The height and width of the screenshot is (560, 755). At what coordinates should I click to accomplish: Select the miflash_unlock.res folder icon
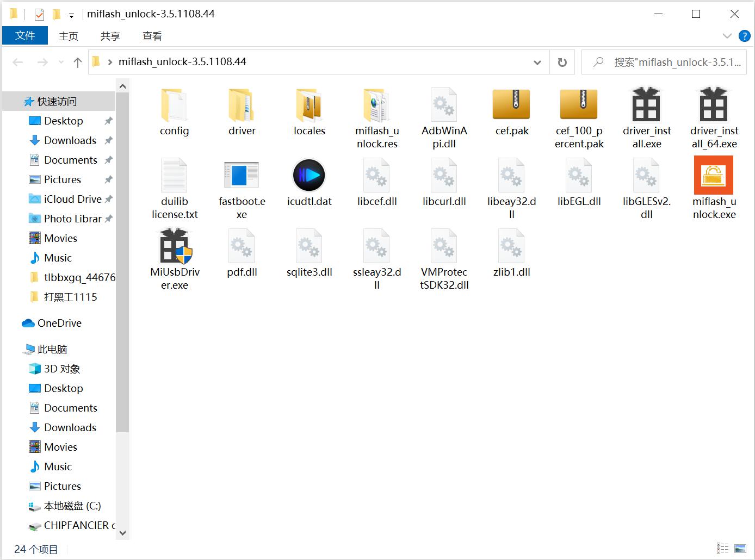(x=376, y=105)
